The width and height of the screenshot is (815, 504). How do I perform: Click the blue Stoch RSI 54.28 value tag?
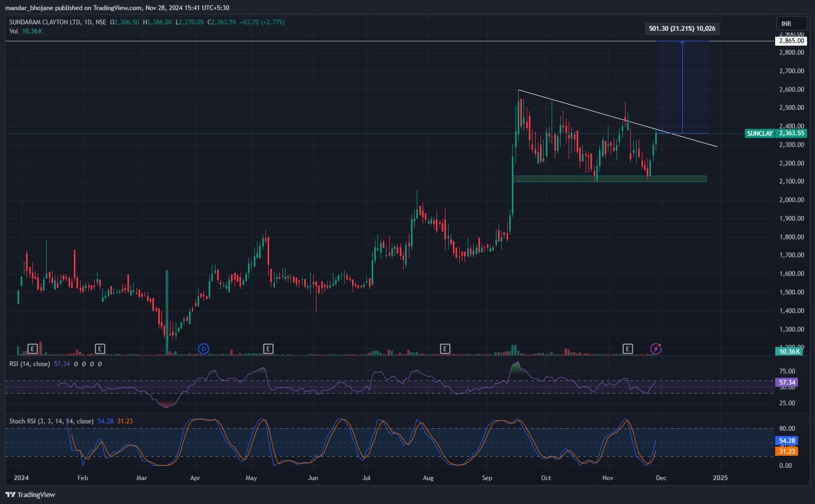coord(786,441)
